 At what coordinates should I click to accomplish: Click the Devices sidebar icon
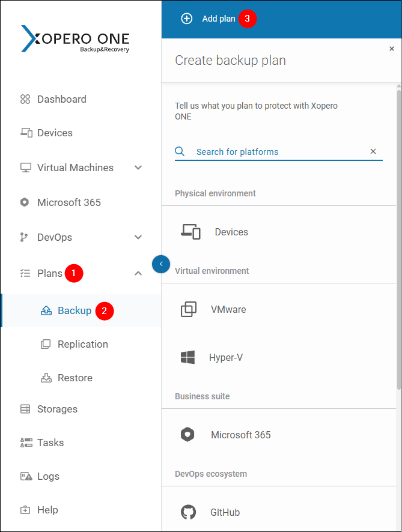click(x=26, y=133)
